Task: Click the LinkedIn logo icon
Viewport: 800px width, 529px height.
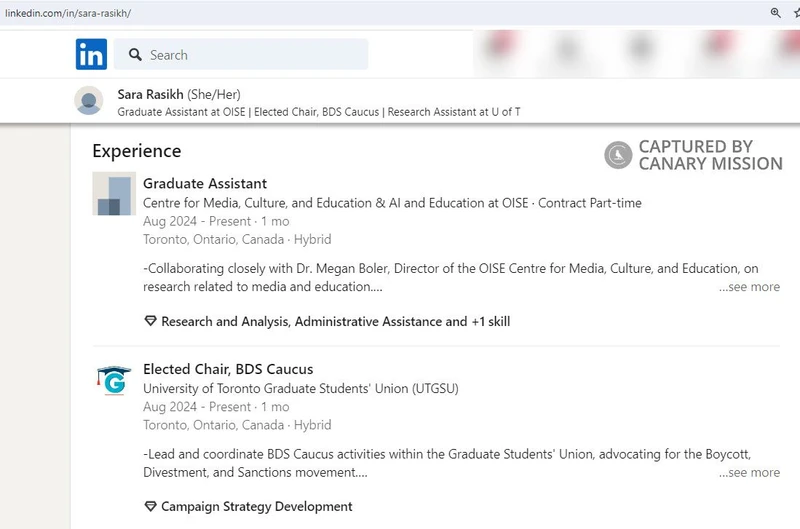Action: click(x=91, y=54)
